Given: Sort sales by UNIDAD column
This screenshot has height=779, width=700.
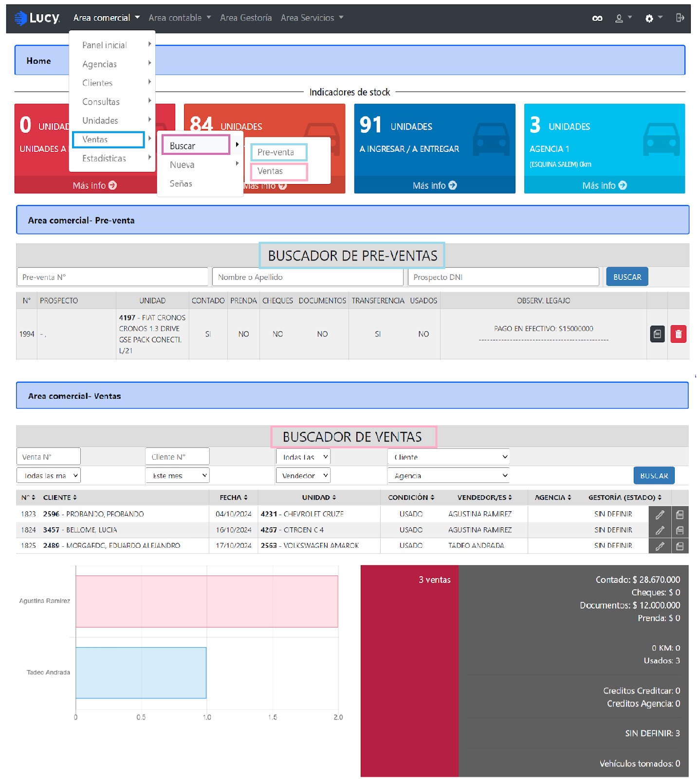Looking at the screenshot, I should click(319, 498).
